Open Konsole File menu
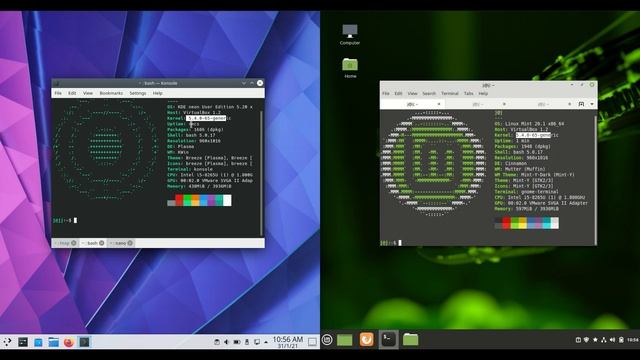640x360 pixels. tap(58, 93)
